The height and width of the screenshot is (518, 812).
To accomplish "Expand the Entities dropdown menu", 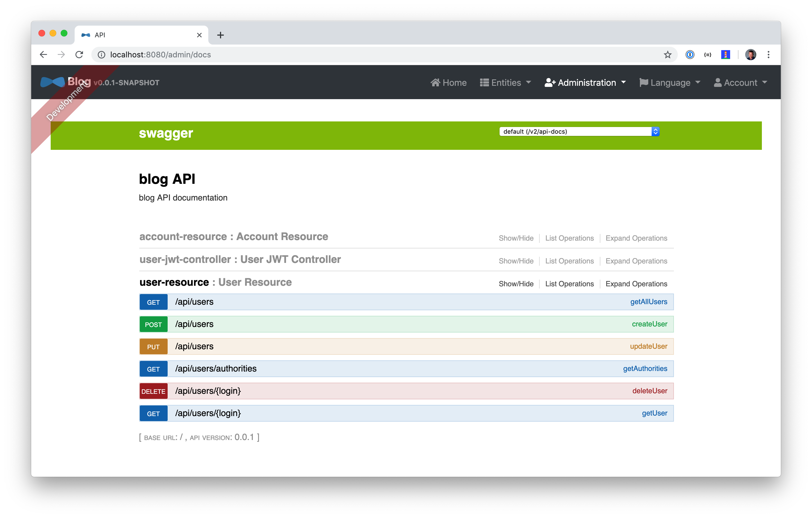I will click(505, 83).
